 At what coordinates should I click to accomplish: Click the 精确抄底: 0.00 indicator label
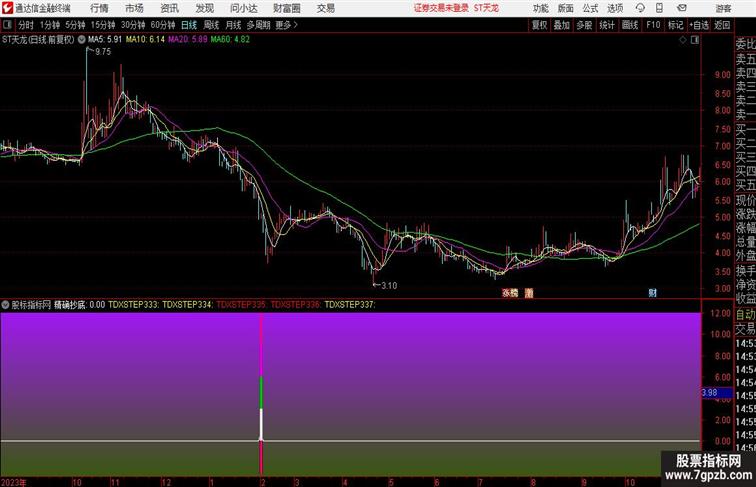point(80,305)
